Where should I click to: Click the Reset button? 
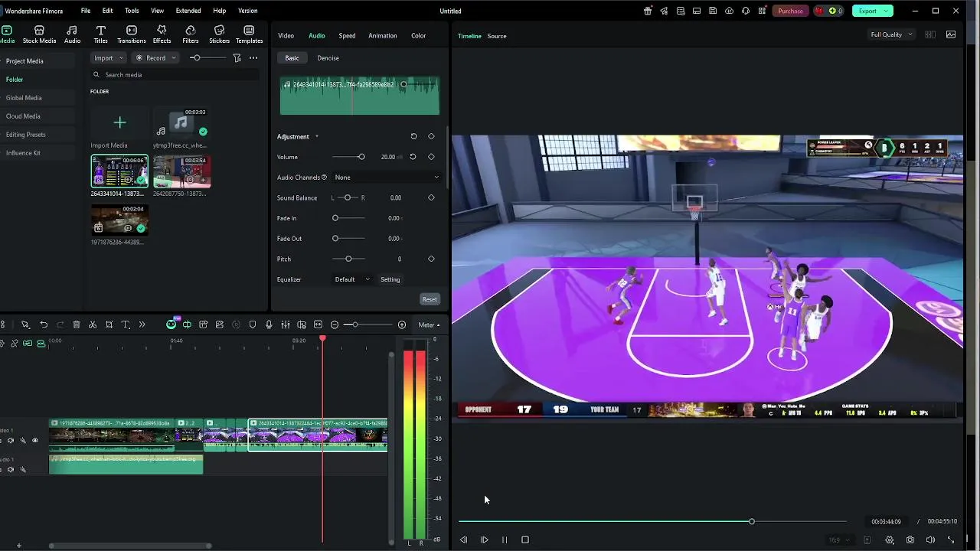tap(430, 299)
